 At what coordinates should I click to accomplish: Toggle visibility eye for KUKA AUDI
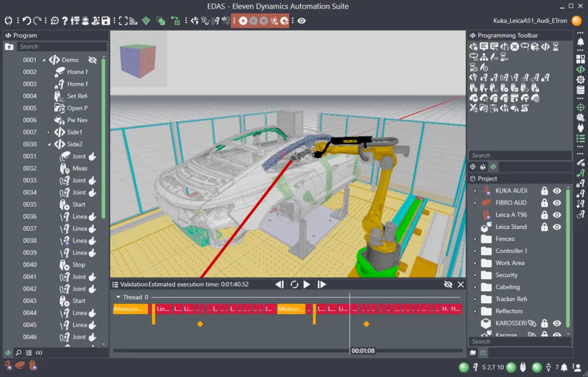click(557, 191)
